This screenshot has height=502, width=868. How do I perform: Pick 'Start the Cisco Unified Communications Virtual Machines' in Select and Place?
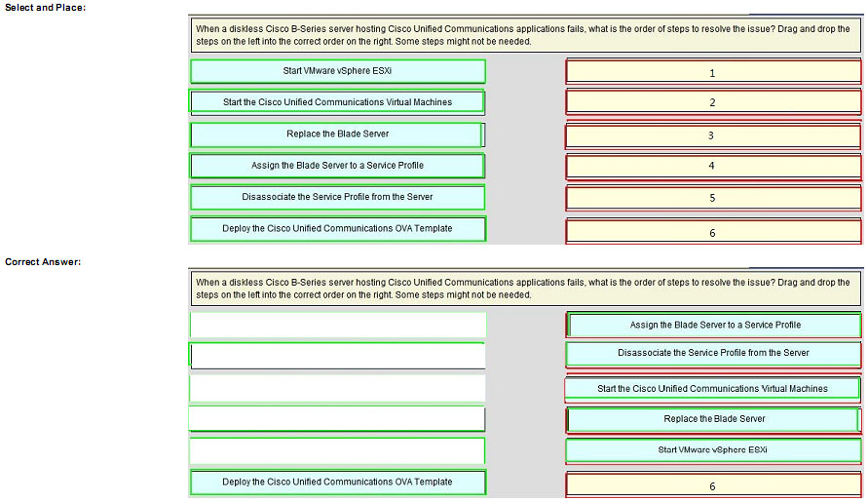click(337, 102)
